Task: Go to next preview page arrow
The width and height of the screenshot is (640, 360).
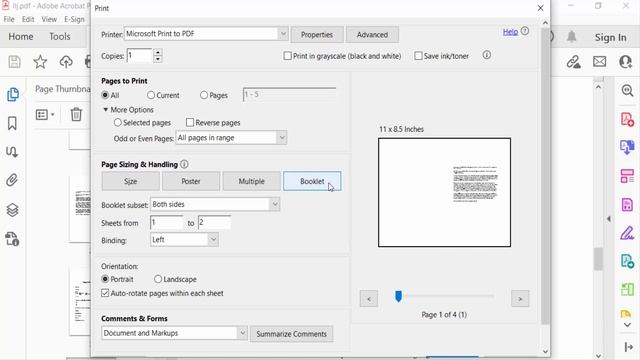Action: coord(520,299)
